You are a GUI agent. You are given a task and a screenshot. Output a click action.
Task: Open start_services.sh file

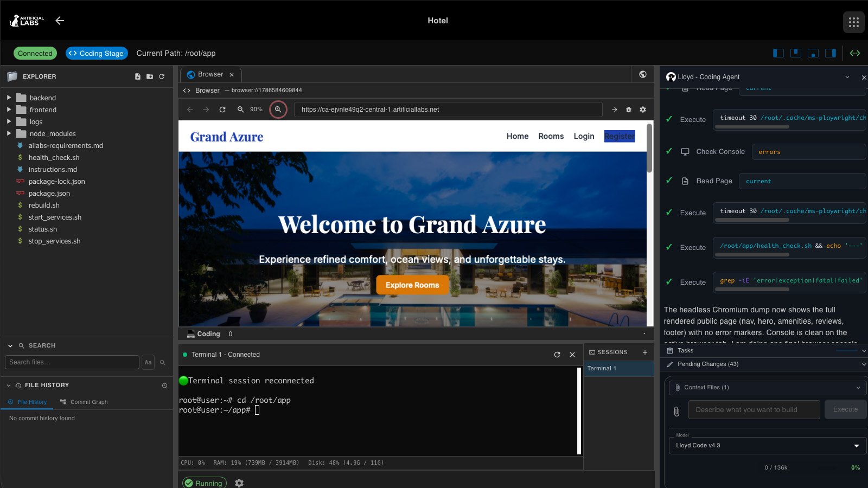55,217
